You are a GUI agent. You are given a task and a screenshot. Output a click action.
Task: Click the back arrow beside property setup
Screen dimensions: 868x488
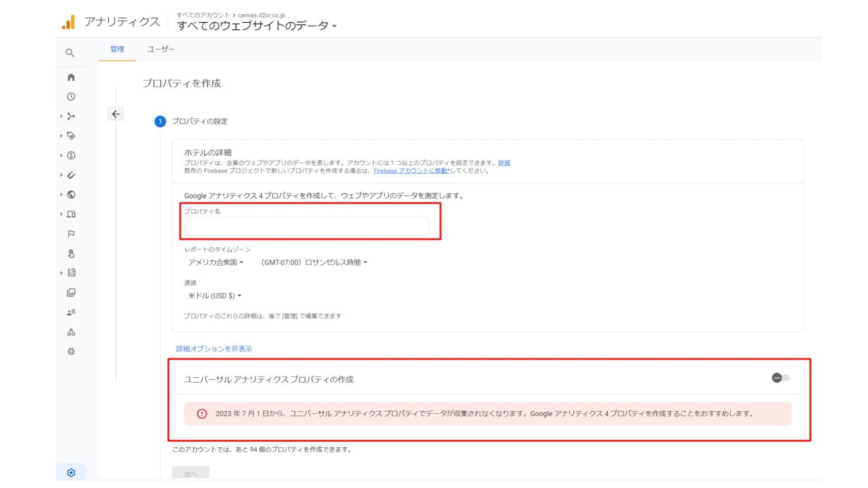(x=116, y=114)
